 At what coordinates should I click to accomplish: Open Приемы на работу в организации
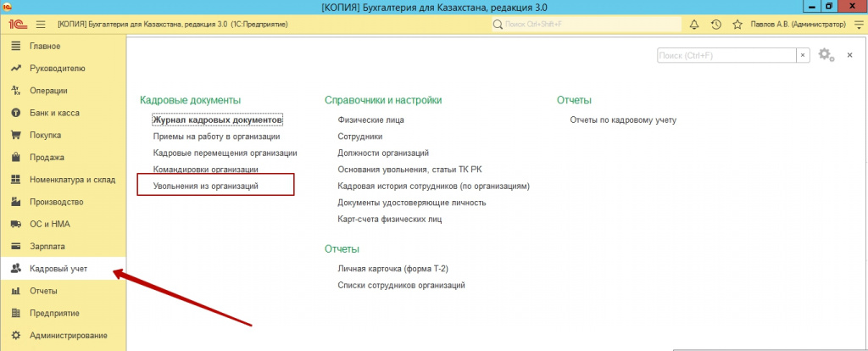(x=216, y=136)
